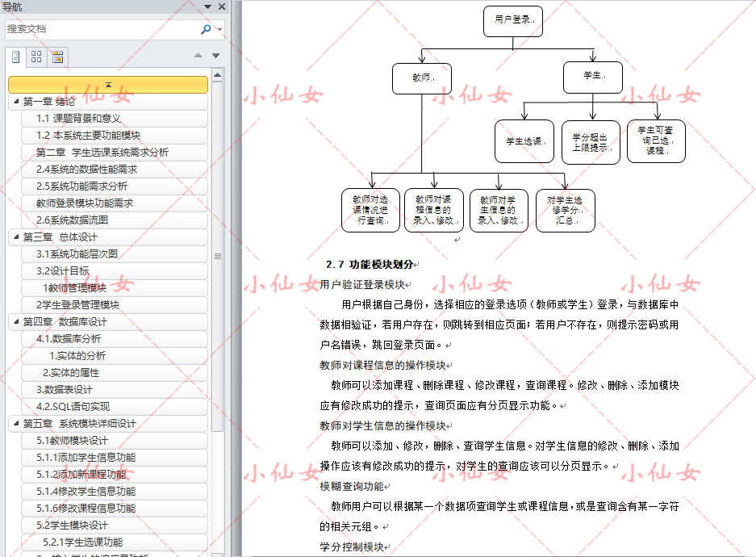Click the search magnifier icon in navigation pane
756x557 pixels.
tap(206, 29)
